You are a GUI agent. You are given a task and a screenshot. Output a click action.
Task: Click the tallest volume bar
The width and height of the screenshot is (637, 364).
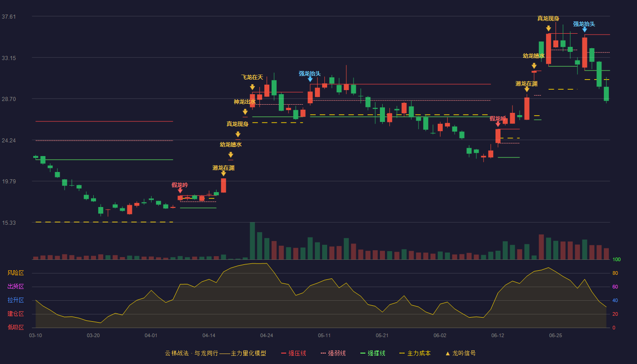click(x=253, y=241)
